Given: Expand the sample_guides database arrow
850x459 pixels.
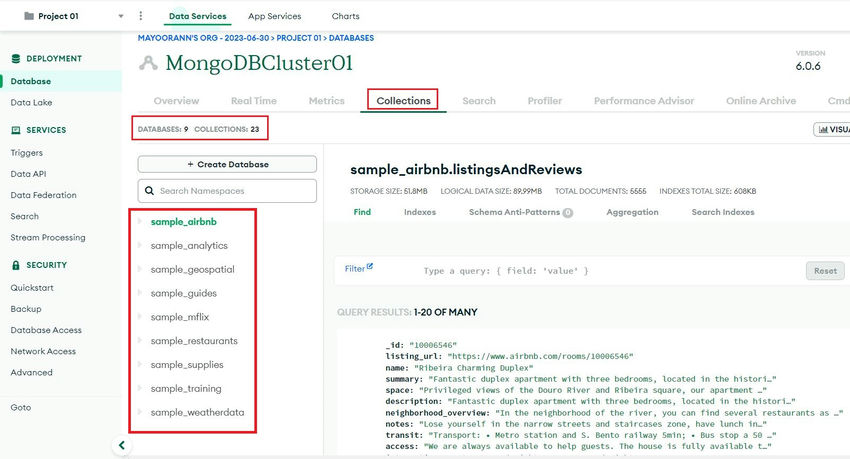Looking at the screenshot, I should (140, 293).
